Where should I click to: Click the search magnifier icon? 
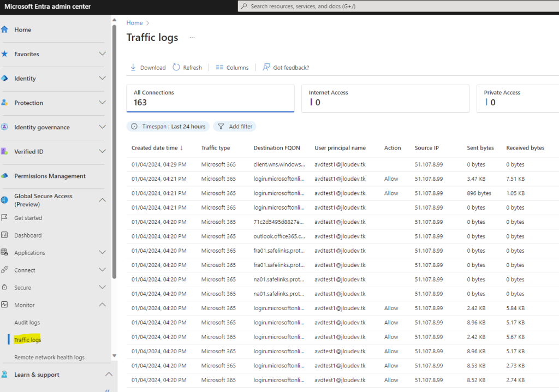point(244,6)
